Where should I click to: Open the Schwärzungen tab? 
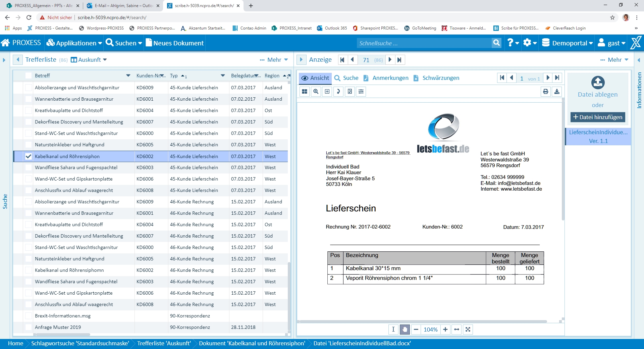click(x=436, y=78)
